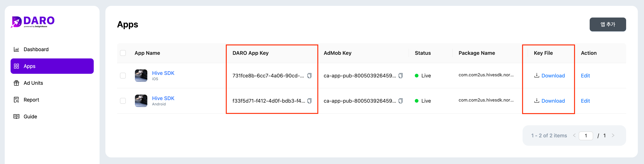The height and width of the screenshot is (164, 644).
Task: Edit the Hive SDK Android app
Action: tap(585, 101)
